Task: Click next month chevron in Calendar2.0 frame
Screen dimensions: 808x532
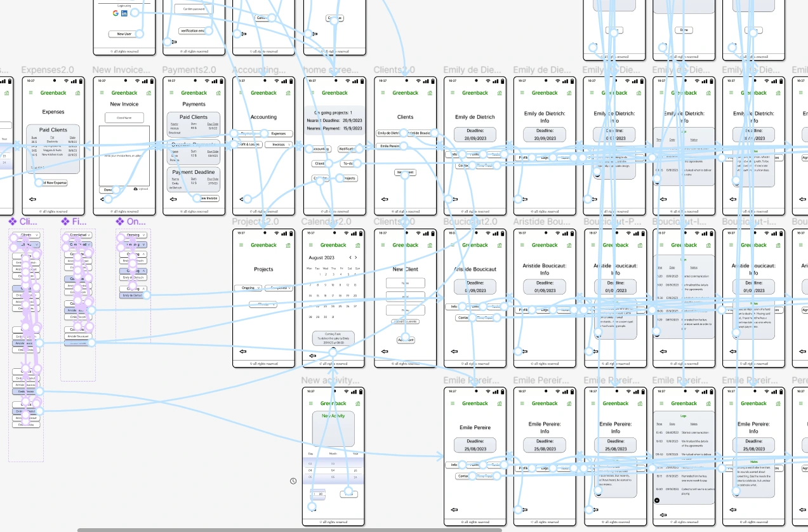Action: (356, 258)
